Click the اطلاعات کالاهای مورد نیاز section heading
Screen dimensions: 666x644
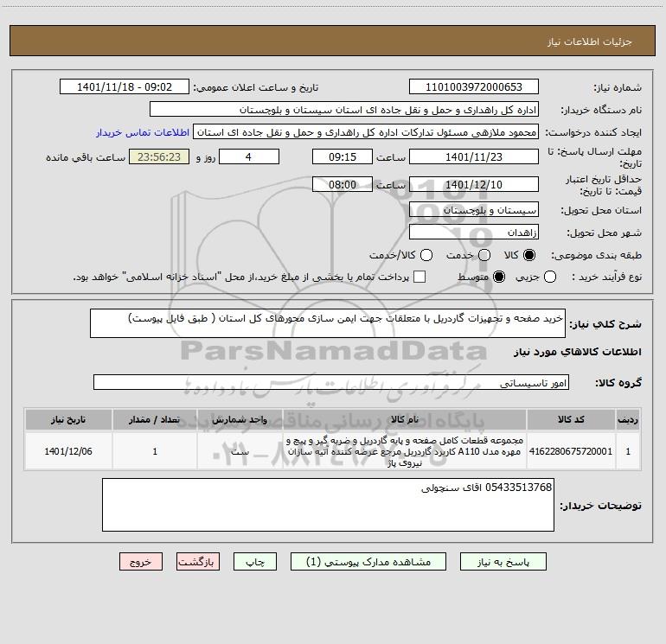tap(577, 352)
